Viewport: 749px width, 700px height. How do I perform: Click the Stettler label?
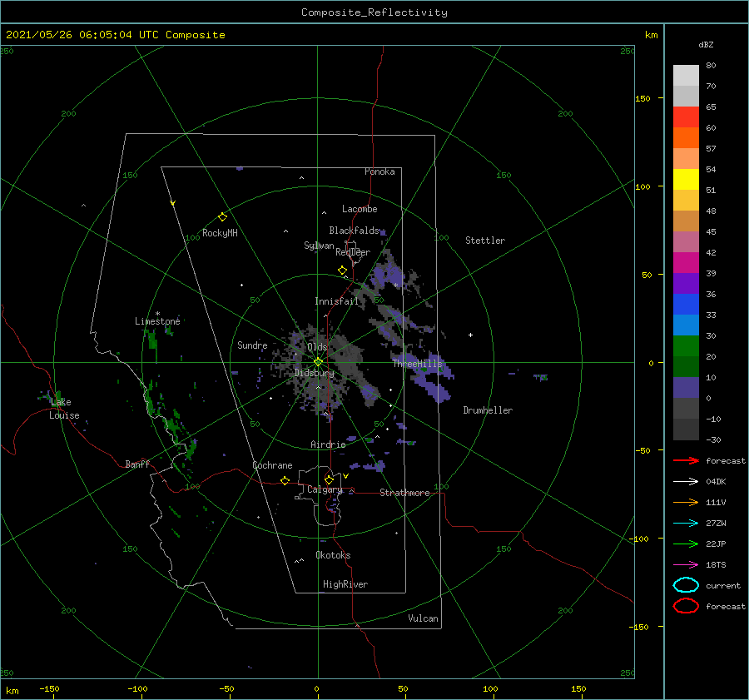485,241
